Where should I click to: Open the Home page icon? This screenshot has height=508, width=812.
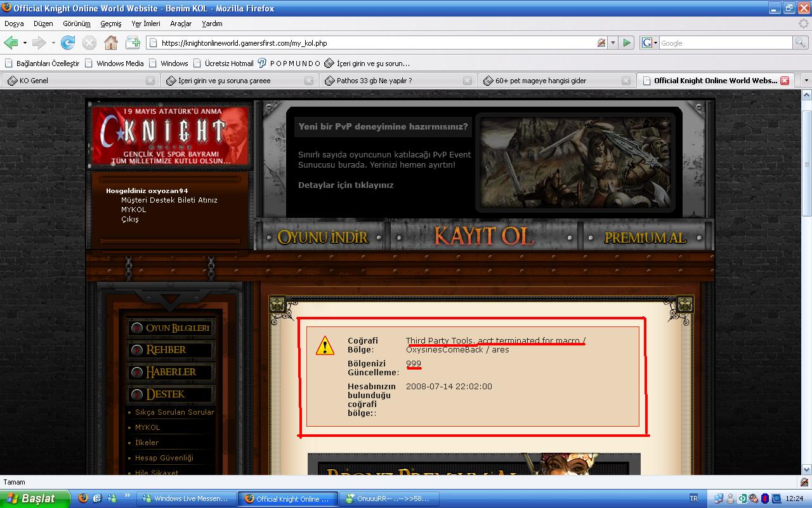click(x=111, y=43)
